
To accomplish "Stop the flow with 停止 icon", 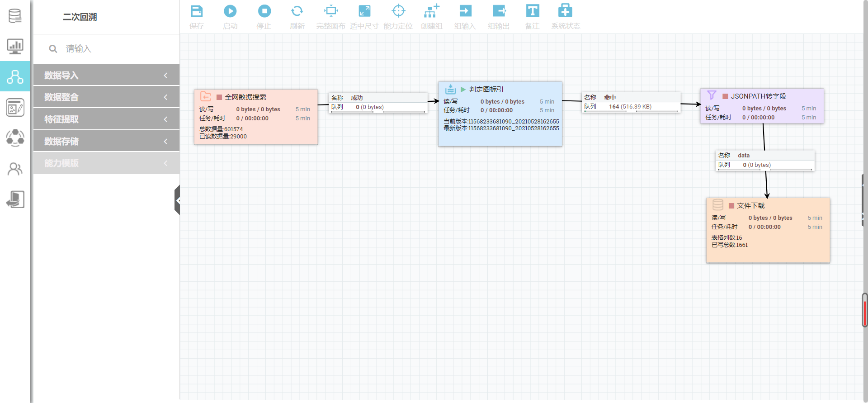I will pos(264,11).
